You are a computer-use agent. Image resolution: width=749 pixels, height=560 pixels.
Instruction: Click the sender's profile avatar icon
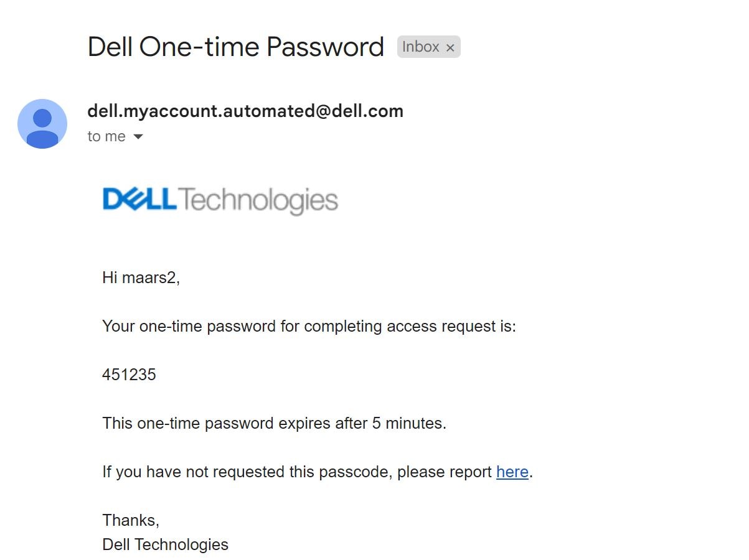tap(42, 124)
